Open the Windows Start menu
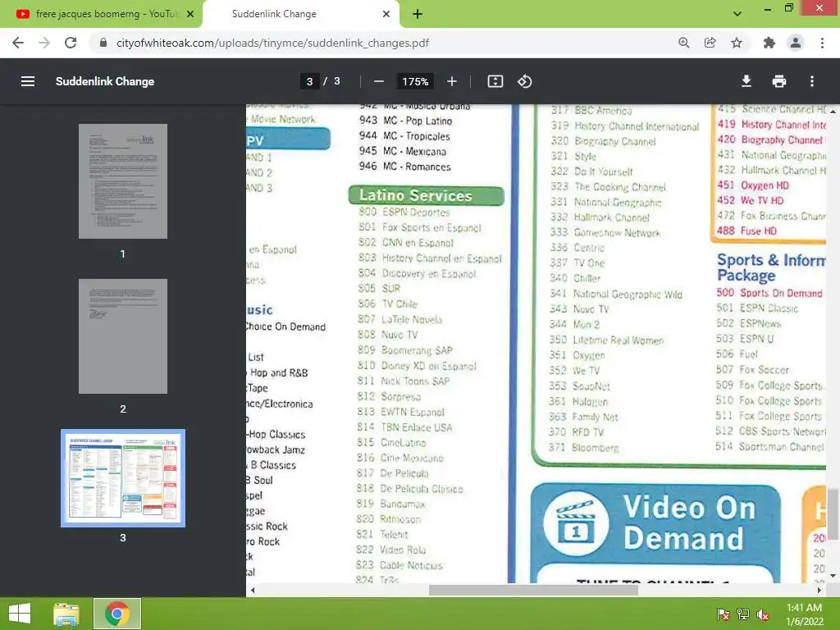 20,614
